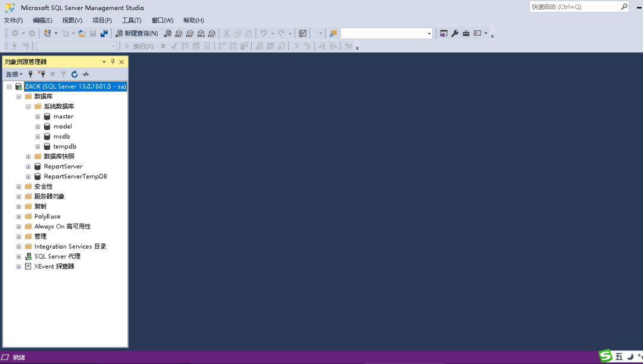Image resolution: width=643 pixels, height=364 pixels.
Task: Open an Analysis Services DMX query
Action: [190, 33]
